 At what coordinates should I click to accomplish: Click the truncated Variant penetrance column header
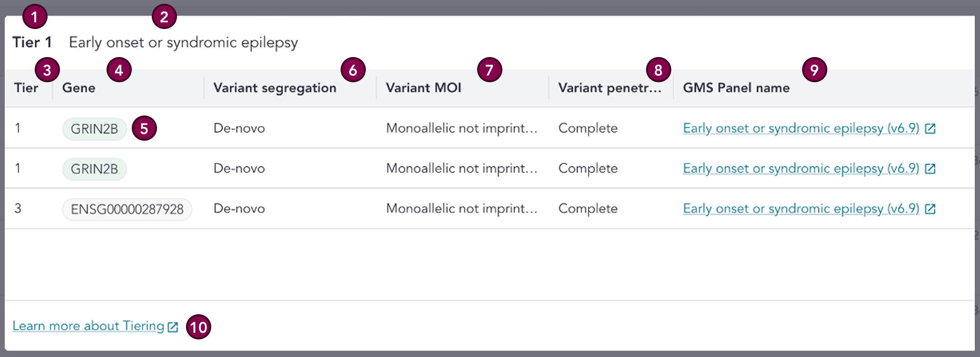tap(609, 88)
